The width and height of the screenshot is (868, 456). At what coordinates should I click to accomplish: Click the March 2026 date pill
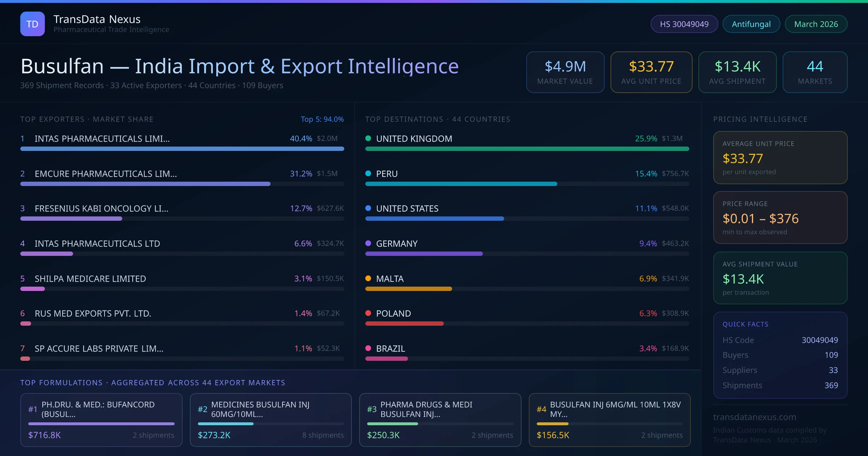pos(816,24)
